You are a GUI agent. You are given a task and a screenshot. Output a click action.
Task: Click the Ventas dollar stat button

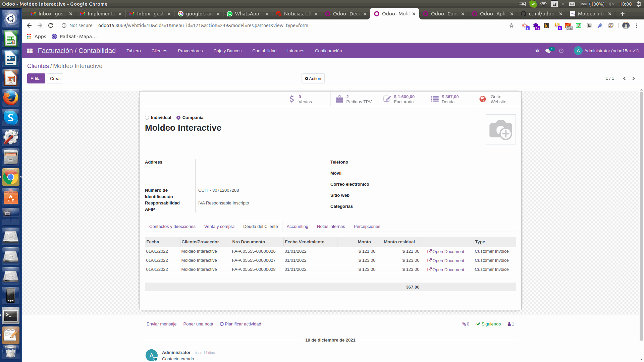[307, 99]
